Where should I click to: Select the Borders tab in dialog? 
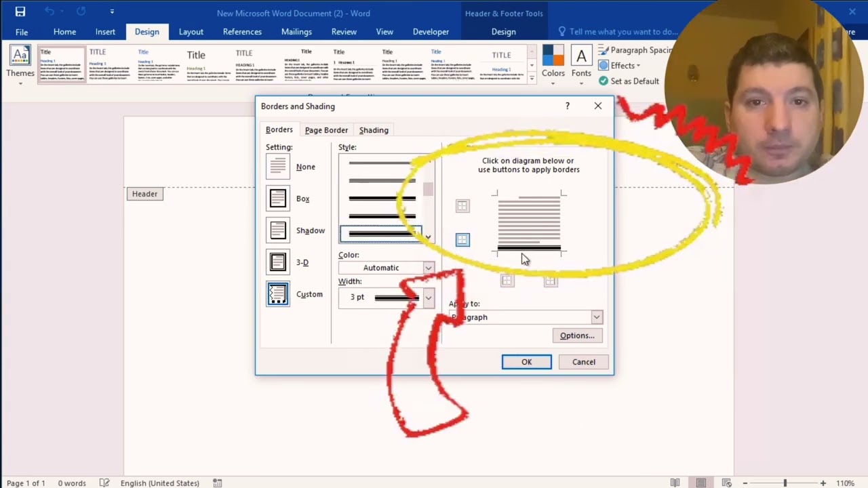[x=279, y=130]
